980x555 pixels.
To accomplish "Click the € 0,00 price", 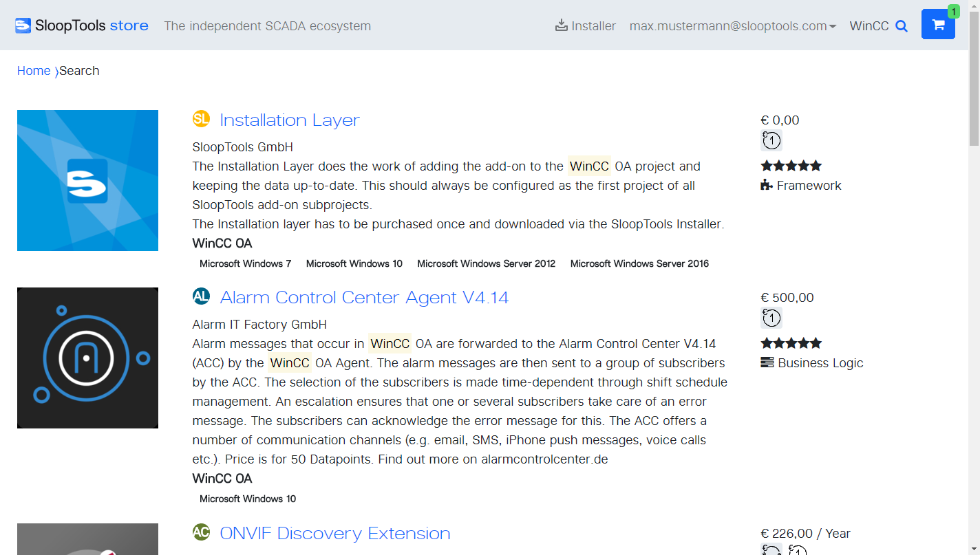I will point(780,120).
